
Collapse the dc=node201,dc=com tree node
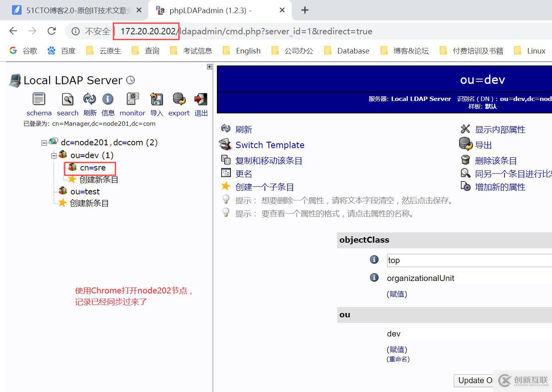click(x=44, y=143)
